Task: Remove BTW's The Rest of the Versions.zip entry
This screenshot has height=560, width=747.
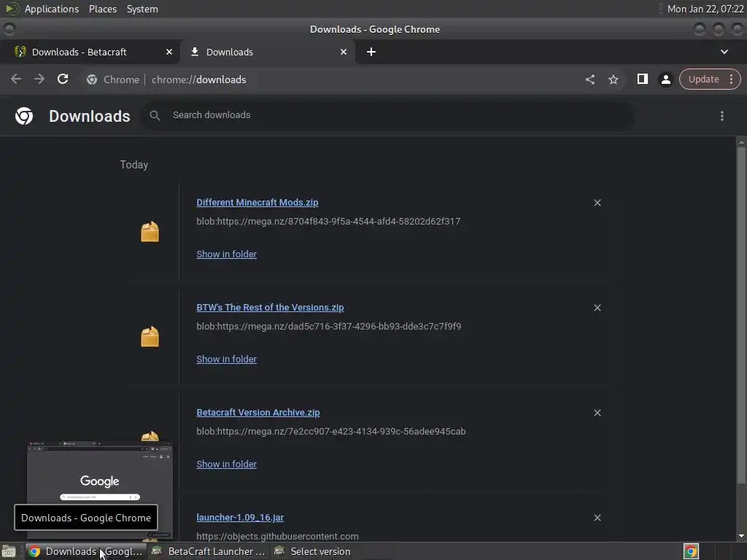Action: coord(597,308)
